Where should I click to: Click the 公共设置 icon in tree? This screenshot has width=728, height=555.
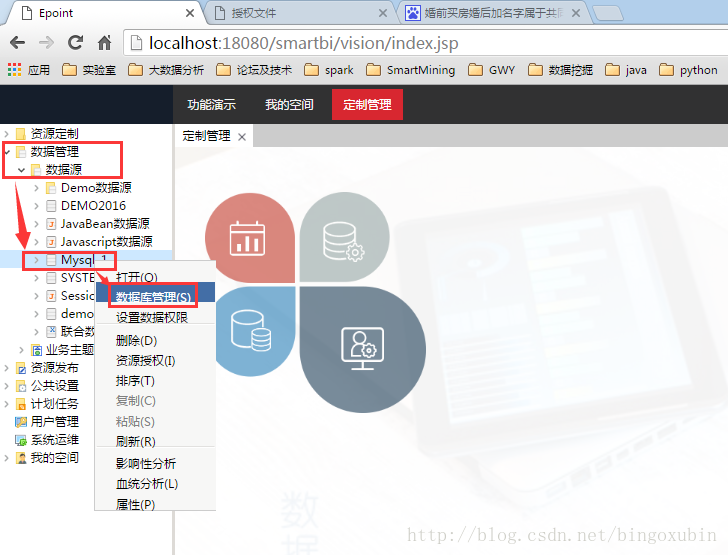click(x=21, y=386)
